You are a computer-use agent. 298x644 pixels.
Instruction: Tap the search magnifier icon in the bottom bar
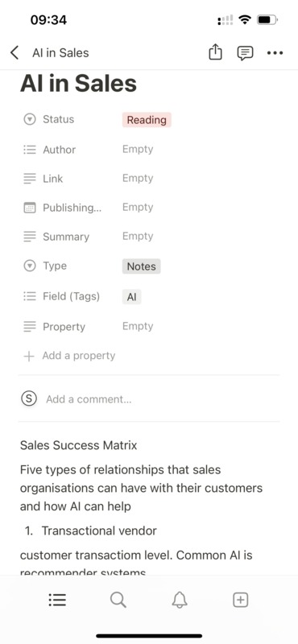click(x=118, y=600)
